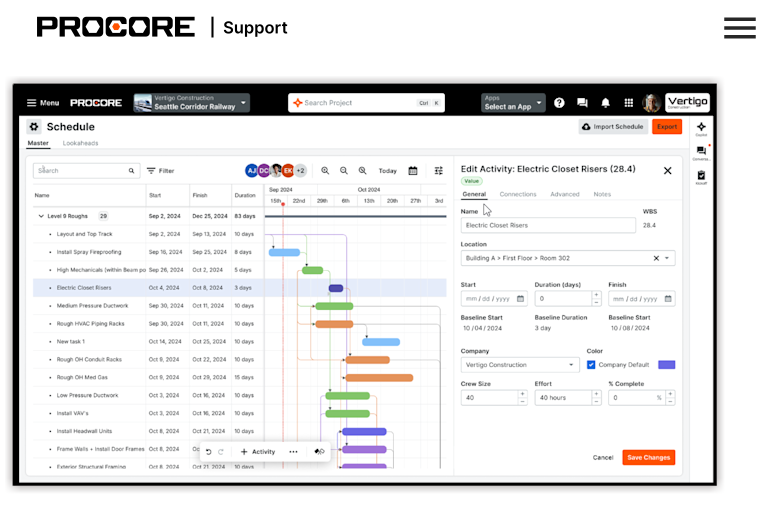Viewport: 770px width, 508px height.
Task: Open the Company dropdown
Action: [520, 365]
